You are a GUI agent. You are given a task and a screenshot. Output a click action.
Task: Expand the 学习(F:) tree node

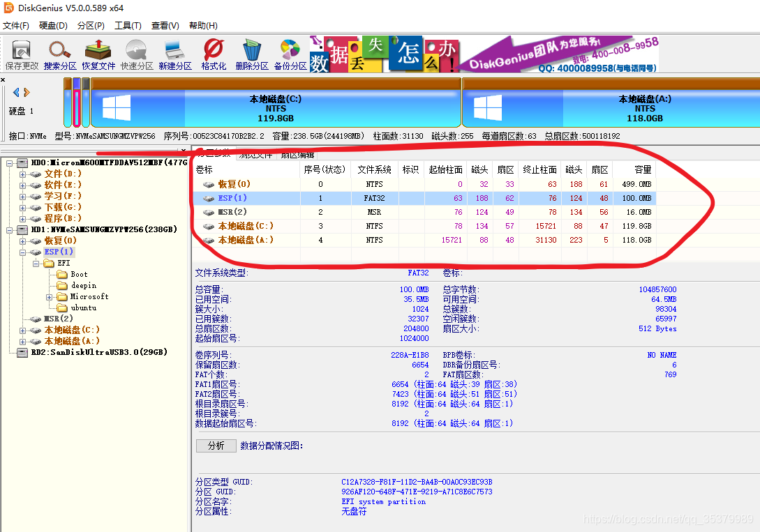pyautogui.click(x=22, y=196)
